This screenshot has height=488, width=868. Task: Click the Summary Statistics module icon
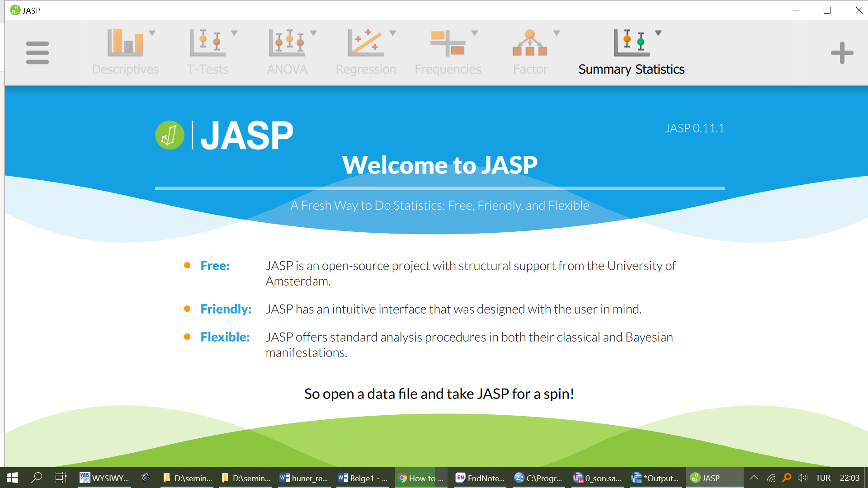pos(631,43)
